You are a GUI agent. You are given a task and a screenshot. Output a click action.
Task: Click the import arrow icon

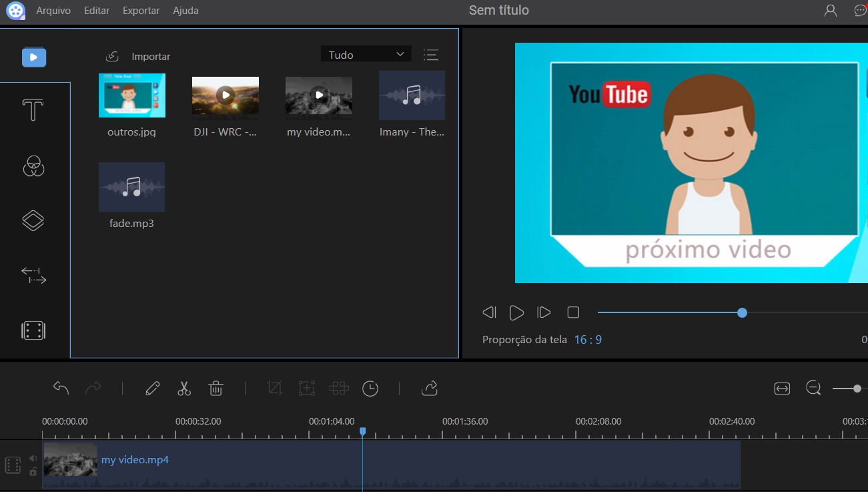(x=113, y=57)
